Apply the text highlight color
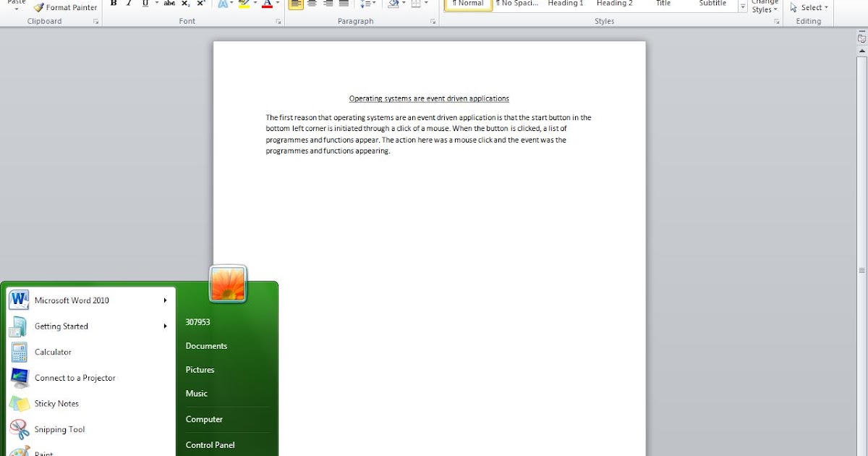The width and height of the screenshot is (868, 456). pos(244,4)
